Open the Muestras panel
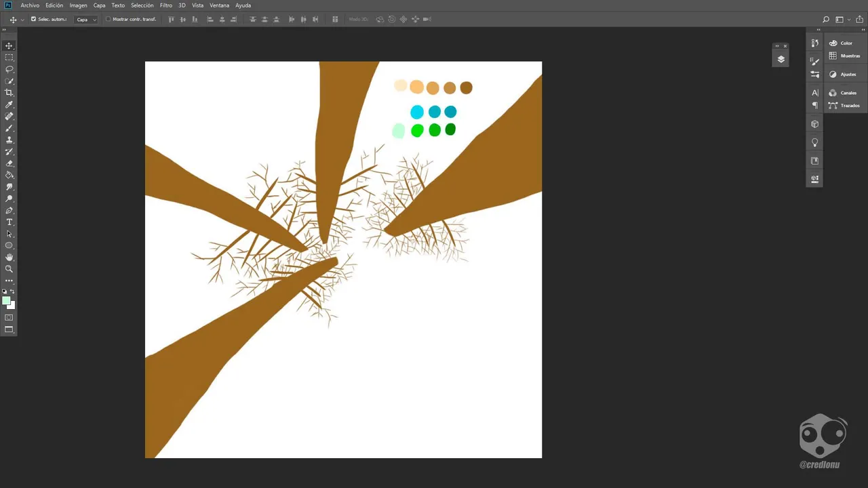Screen dimensions: 868x488 coord(846,56)
